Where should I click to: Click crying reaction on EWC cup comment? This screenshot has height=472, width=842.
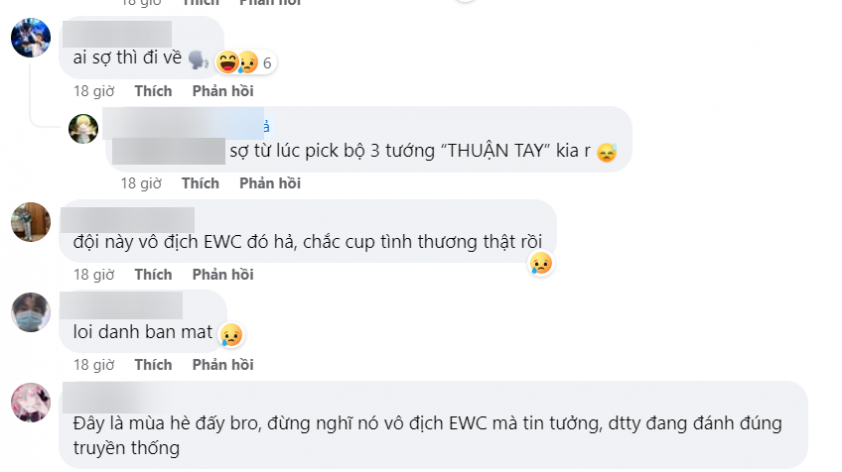tap(541, 263)
